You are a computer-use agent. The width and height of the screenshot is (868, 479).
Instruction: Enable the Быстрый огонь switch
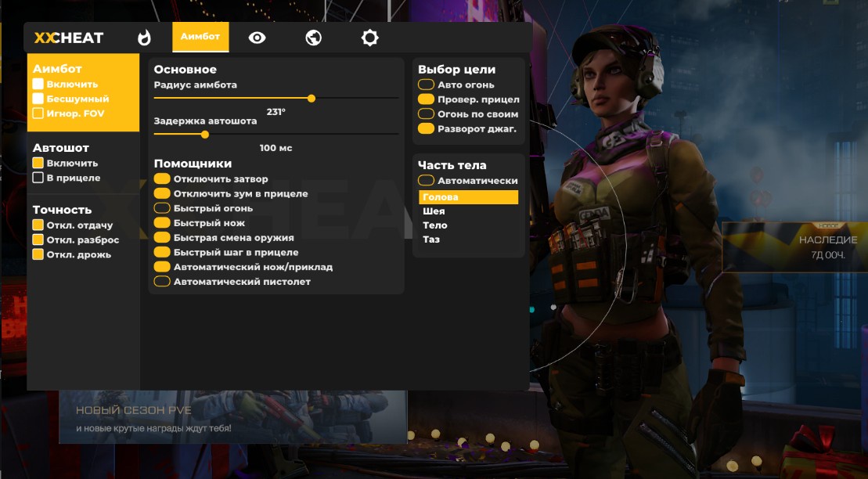[162, 208]
